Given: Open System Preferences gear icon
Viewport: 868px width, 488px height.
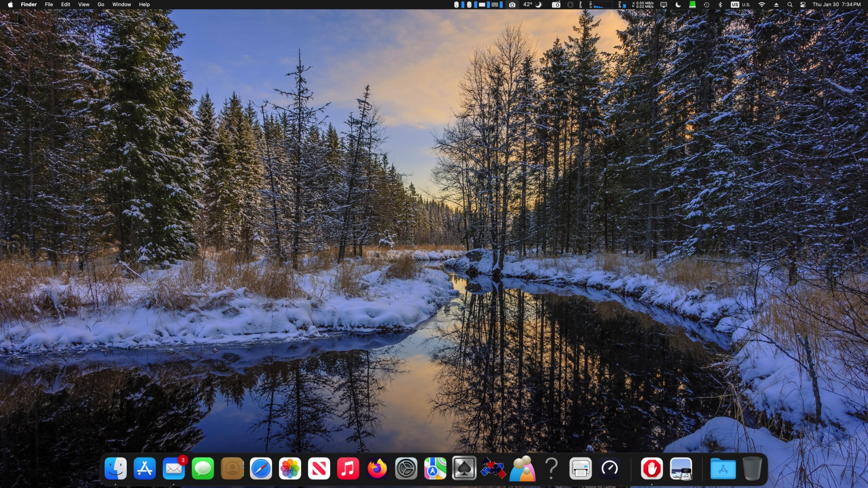Looking at the screenshot, I should point(406,468).
